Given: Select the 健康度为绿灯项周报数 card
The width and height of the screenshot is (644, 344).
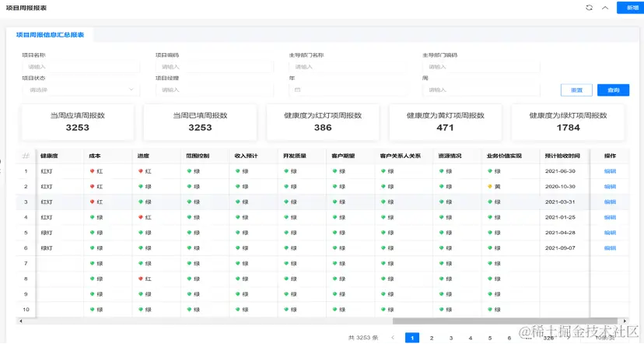Looking at the screenshot, I should pyautogui.click(x=568, y=121).
